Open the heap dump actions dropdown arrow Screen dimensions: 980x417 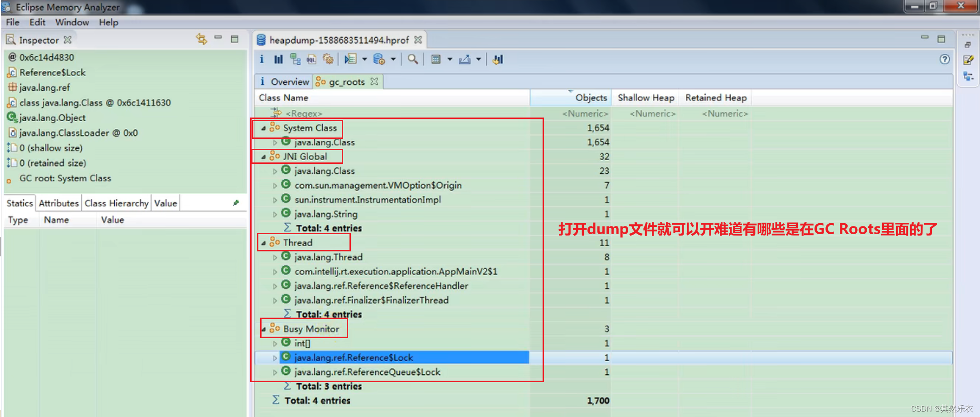pyautogui.click(x=393, y=59)
